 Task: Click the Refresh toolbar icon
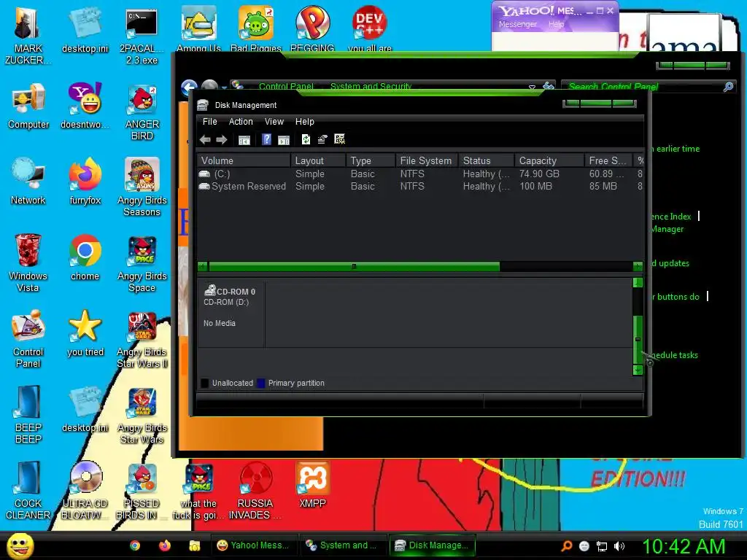[x=306, y=139]
